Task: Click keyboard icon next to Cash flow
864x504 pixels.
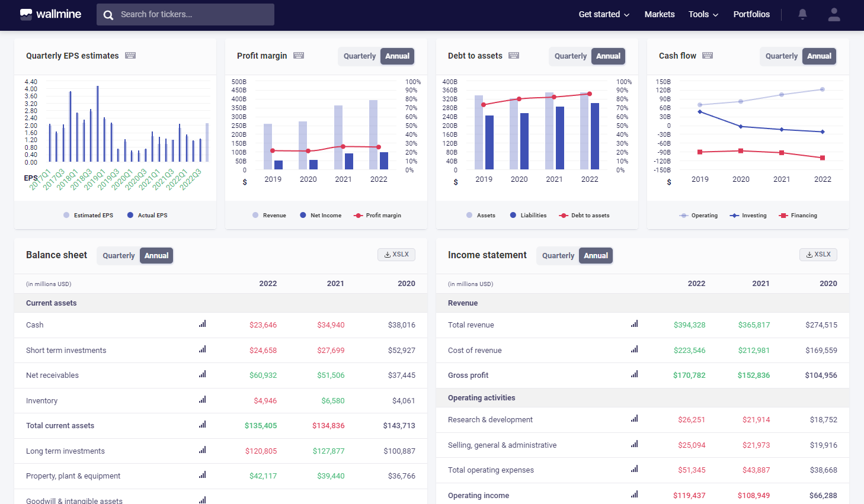Action: pos(708,56)
